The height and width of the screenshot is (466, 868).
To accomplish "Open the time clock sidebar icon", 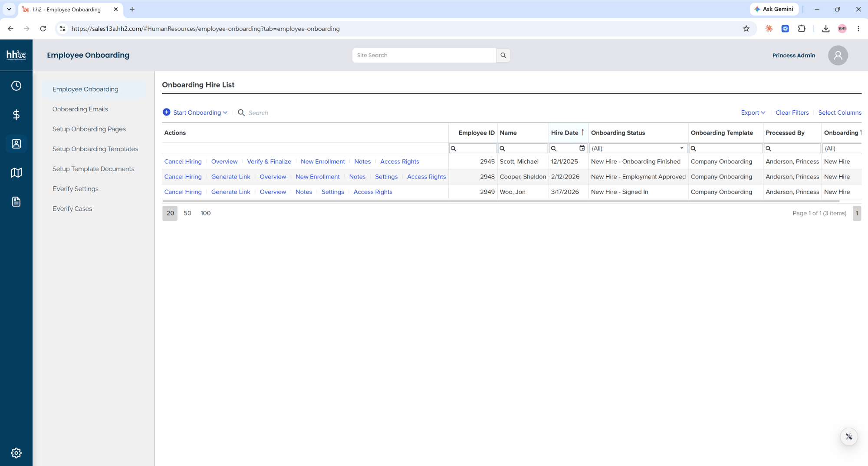I will [16, 86].
